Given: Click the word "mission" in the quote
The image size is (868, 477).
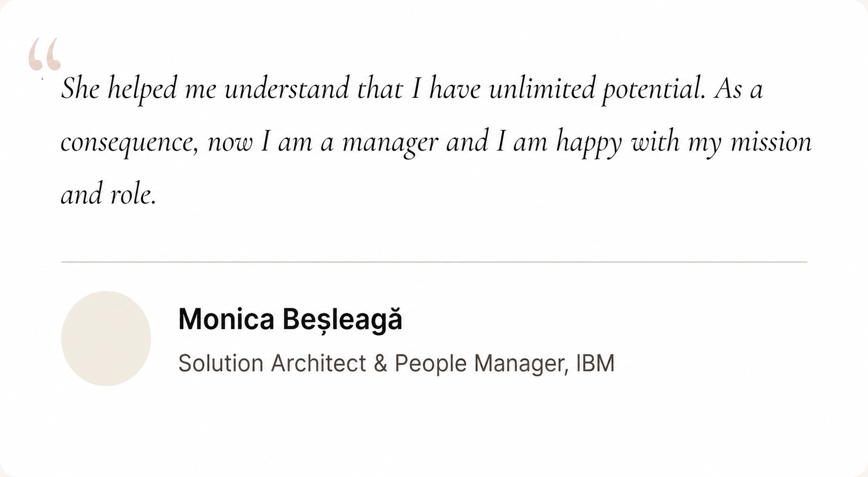Looking at the screenshot, I should (x=771, y=142).
